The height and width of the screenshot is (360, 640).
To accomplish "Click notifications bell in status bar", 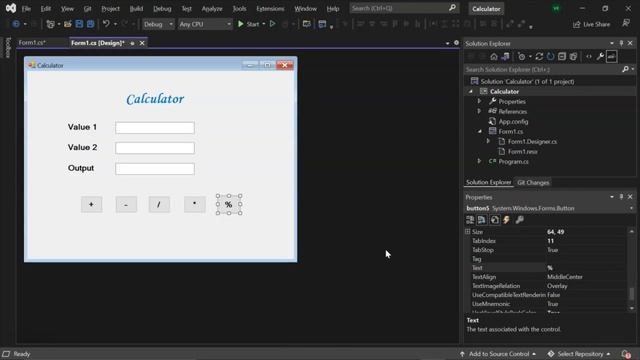I will pos(626,354).
